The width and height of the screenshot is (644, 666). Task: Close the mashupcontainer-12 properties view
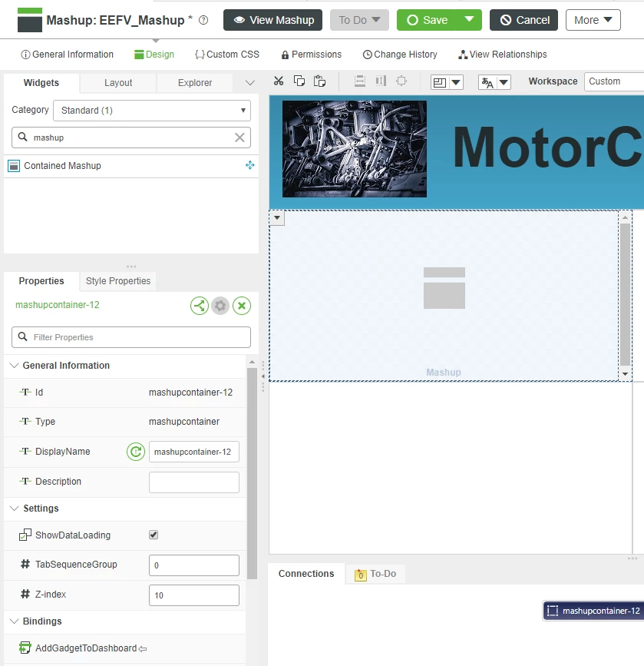coord(242,305)
